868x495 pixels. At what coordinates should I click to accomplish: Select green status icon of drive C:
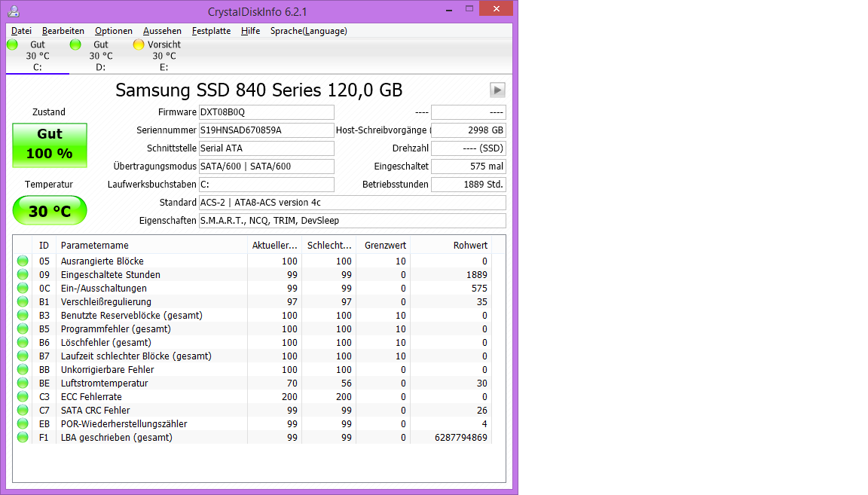click(x=12, y=44)
